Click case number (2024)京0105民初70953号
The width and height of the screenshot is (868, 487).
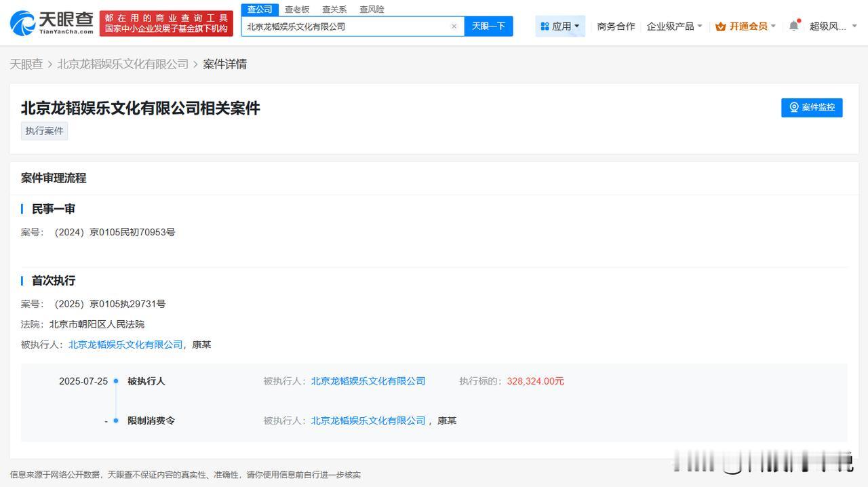[115, 232]
